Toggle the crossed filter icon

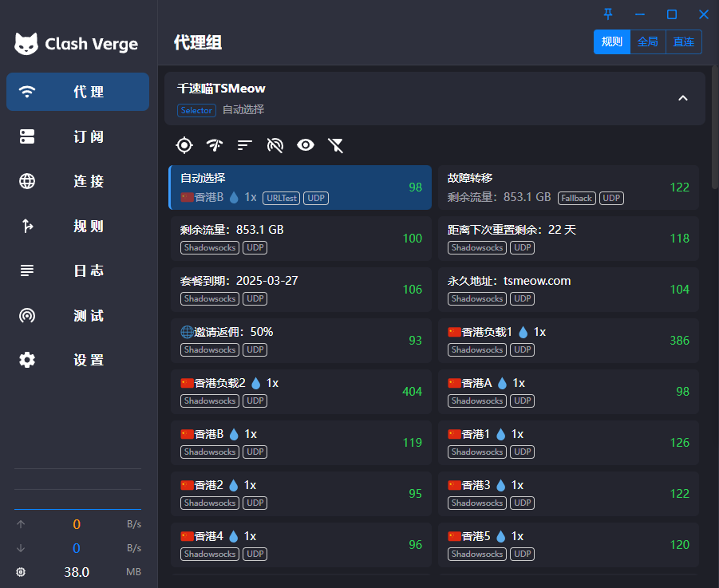pos(336,145)
